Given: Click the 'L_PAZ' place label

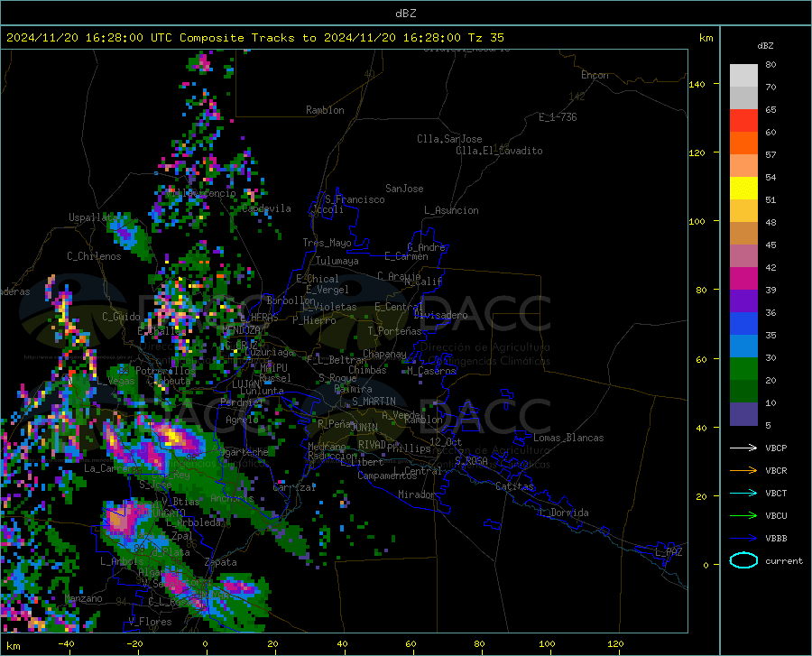Looking at the screenshot, I should [669, 552].
